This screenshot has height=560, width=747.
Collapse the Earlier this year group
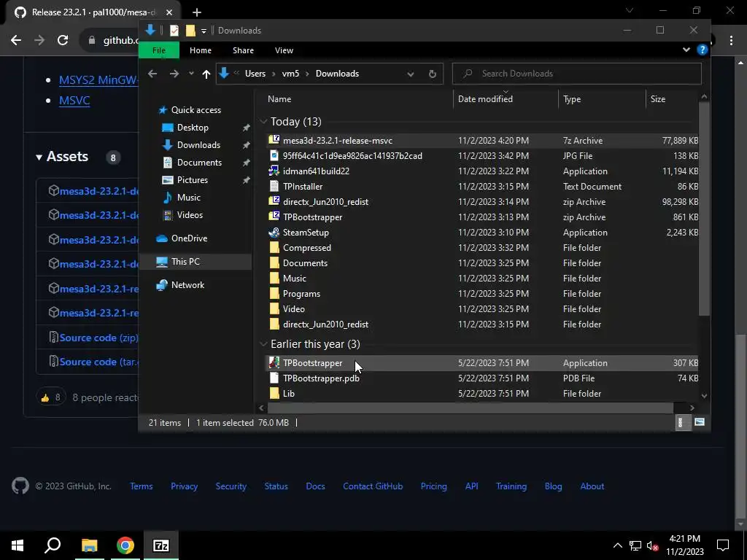coord(263,344)
